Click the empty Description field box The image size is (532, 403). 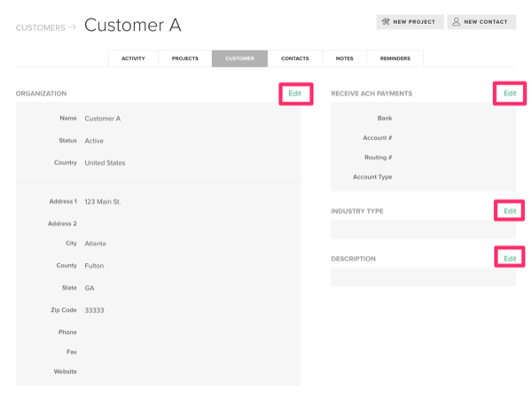pyautogui.click(x=424, y=277)
